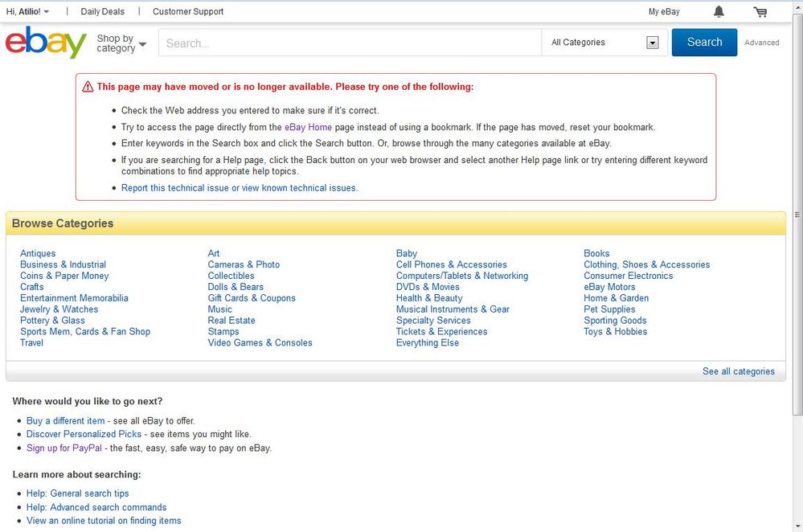Open the shopping cart
This screenshot has height=532, width=803.
[760, 12]
